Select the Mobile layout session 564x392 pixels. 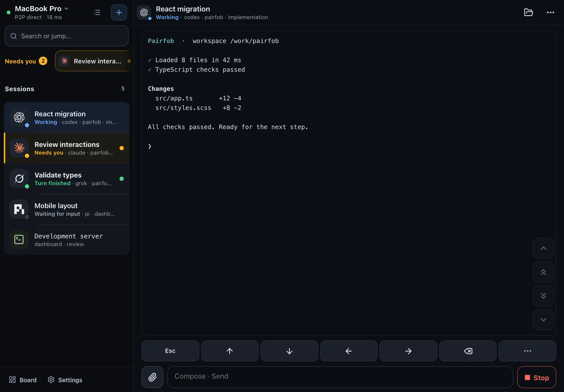(67, 209)
